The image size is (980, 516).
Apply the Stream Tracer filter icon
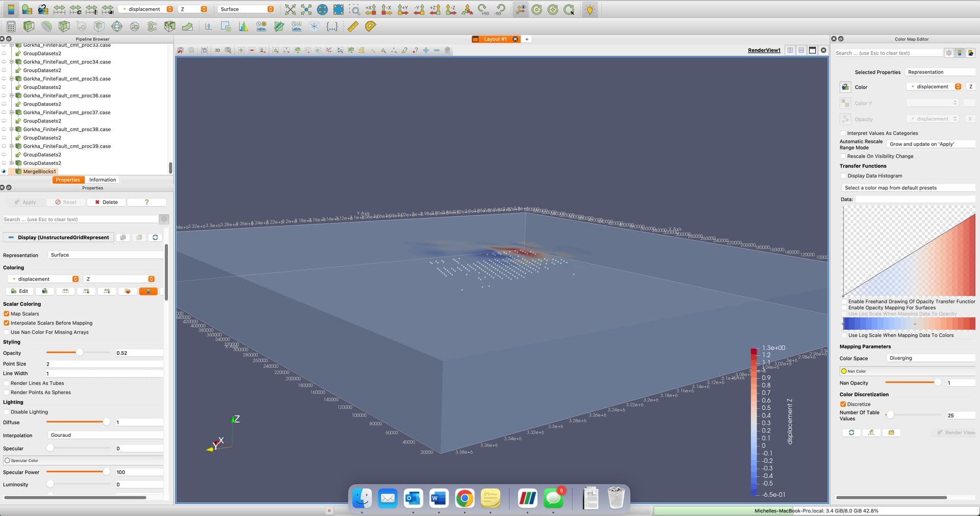point(152,27)
